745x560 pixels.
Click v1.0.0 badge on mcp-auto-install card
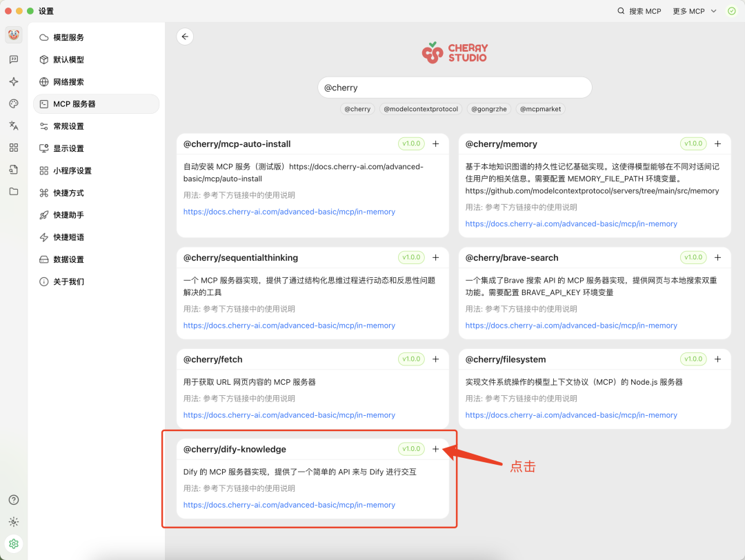[411, 143]
